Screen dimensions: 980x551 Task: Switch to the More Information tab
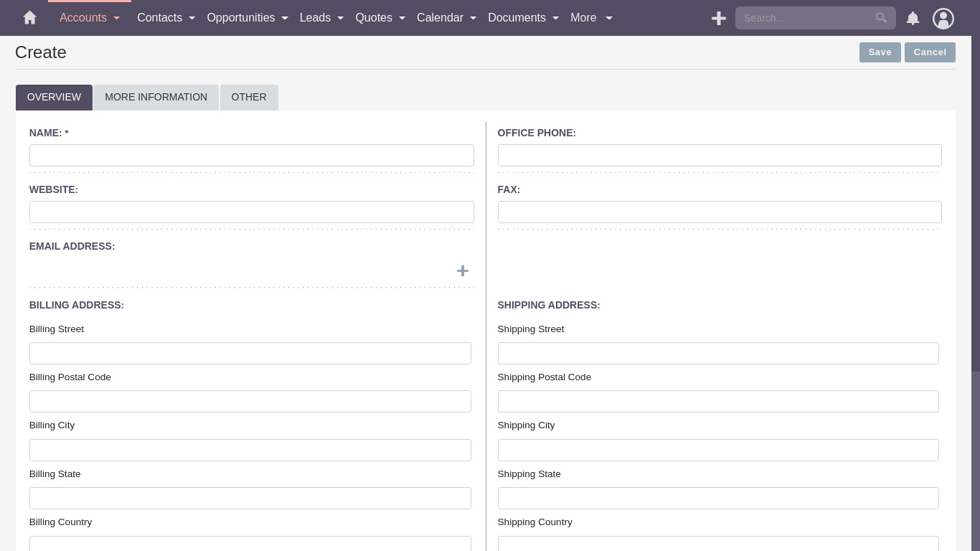click(x=156, y=97)
